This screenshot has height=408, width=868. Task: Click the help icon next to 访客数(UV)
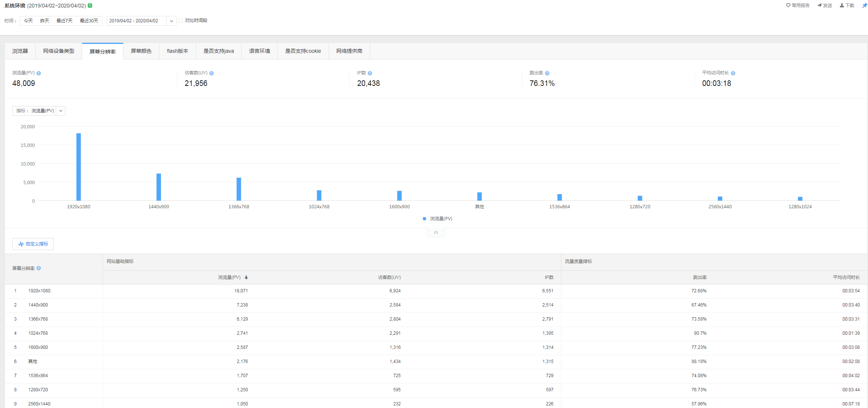[x=212, y=73]
